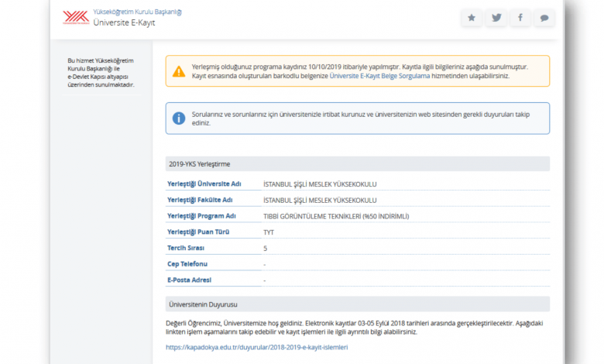This screenshot has height=364, width=604.
Task: Select the 2019-YKS Yerleştirme section header
Action: pyautogui.click(x=358, y=164)
